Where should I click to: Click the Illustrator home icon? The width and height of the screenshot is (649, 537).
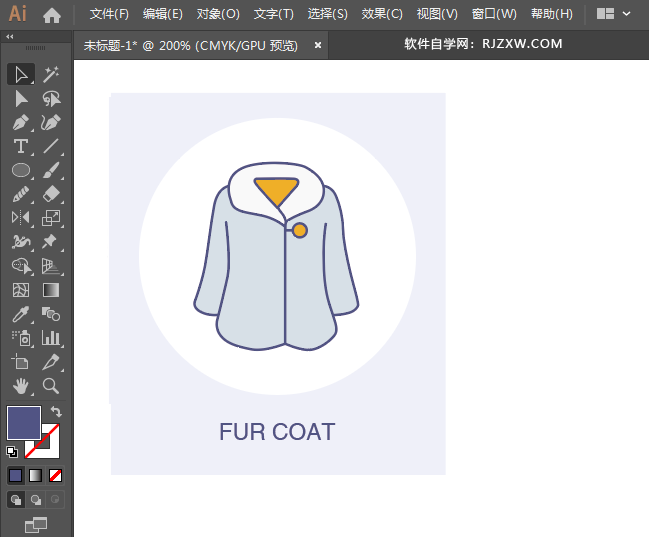52,15
